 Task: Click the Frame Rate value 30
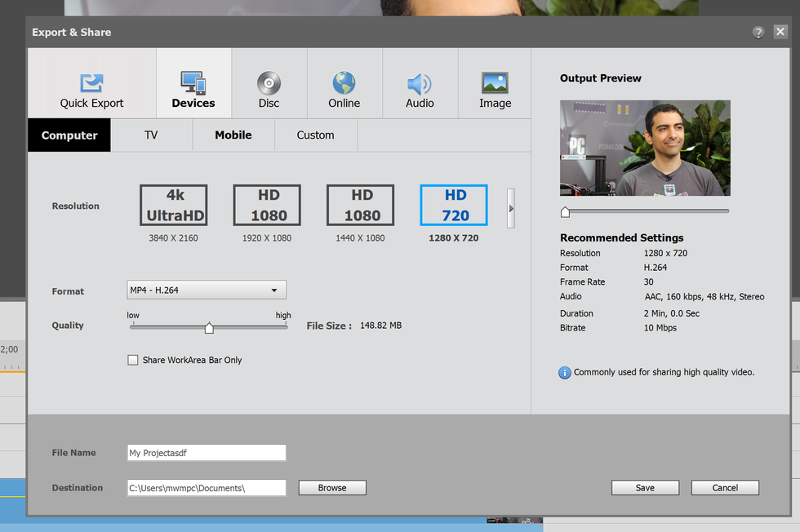click(x=648, y=282)
